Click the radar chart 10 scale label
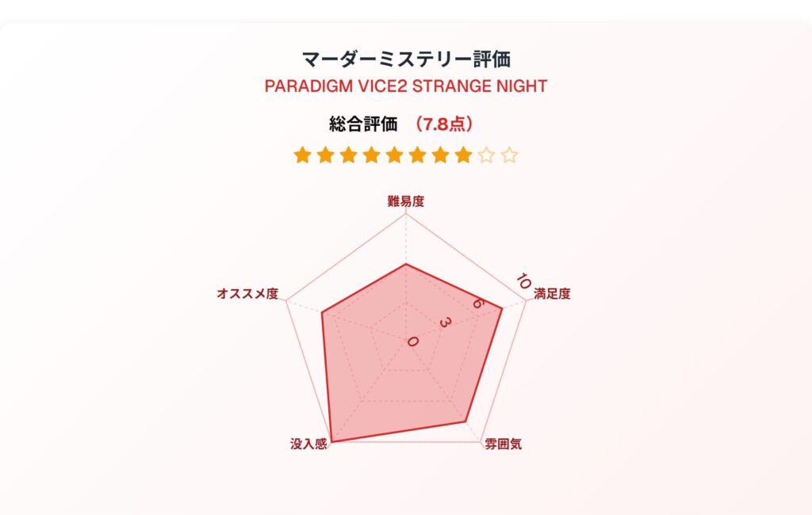 click(523, 281)
